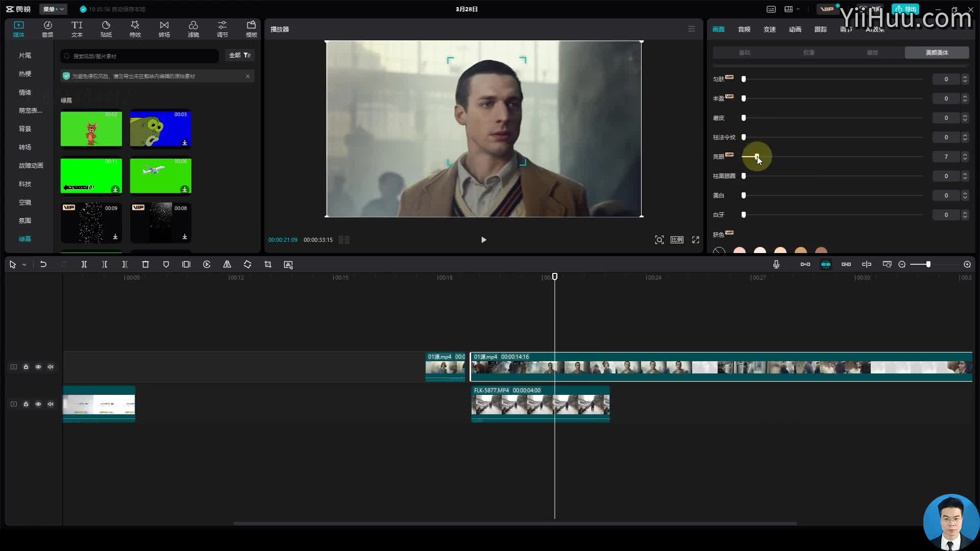Screen dimensions: 980x551
Task: Toggle clip linkage chain icon
Action: click(846, 264)
